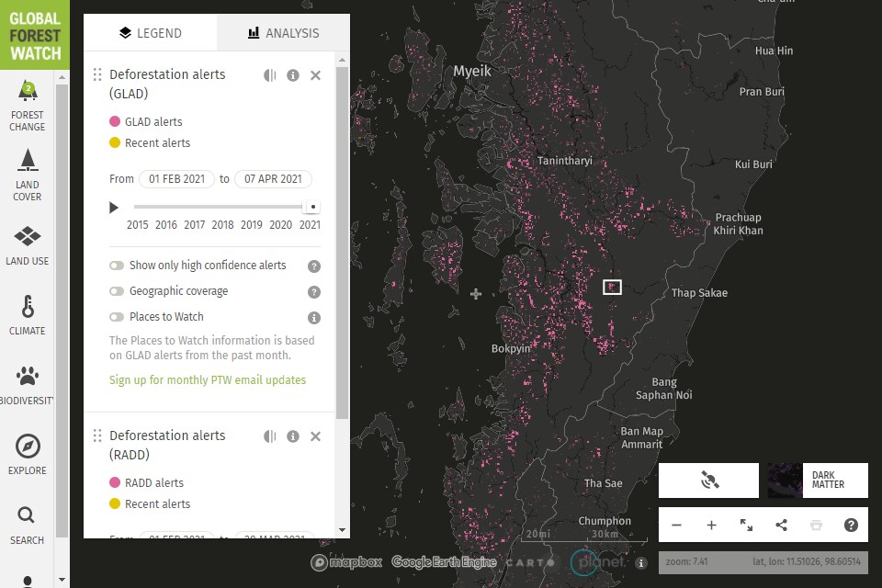Viewport: 882px width, 588px height.
Task: Enable Places to Watch toggle
Action: coord(117,317)
